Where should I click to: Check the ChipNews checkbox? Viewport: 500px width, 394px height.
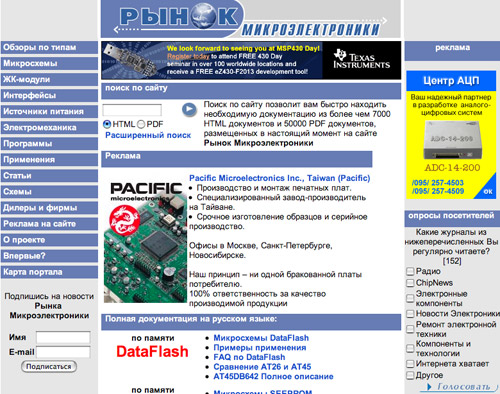click(x=410, y=283)
